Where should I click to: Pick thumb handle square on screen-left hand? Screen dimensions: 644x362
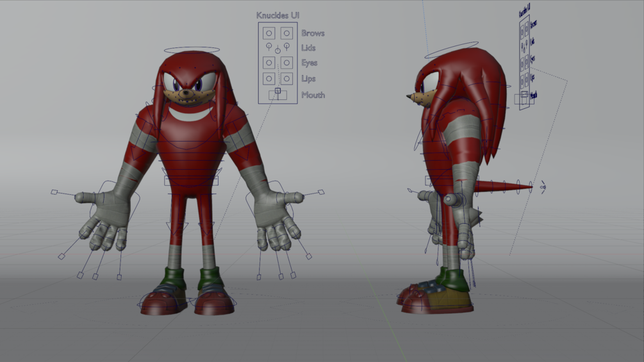click(x=54, y=192)
